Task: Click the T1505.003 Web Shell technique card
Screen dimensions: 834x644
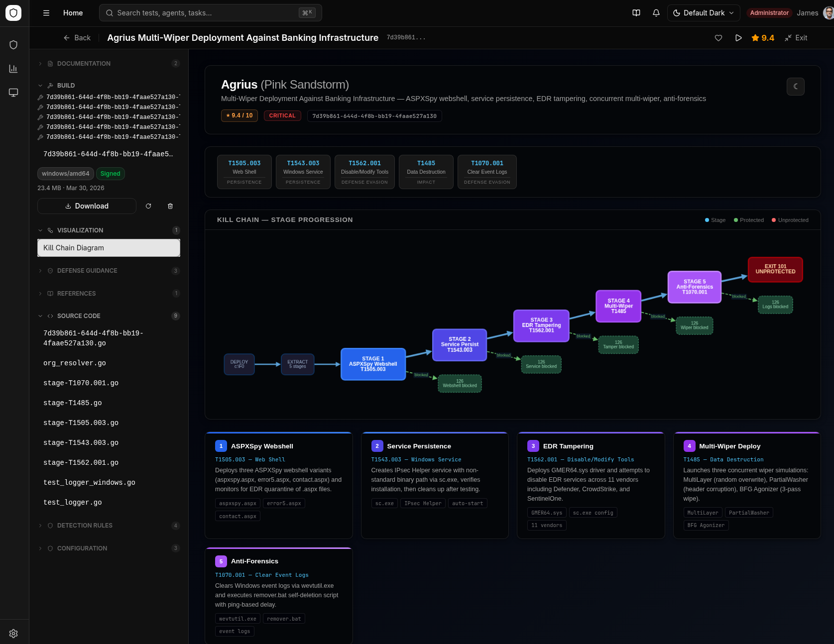Action: pos(244,172)
